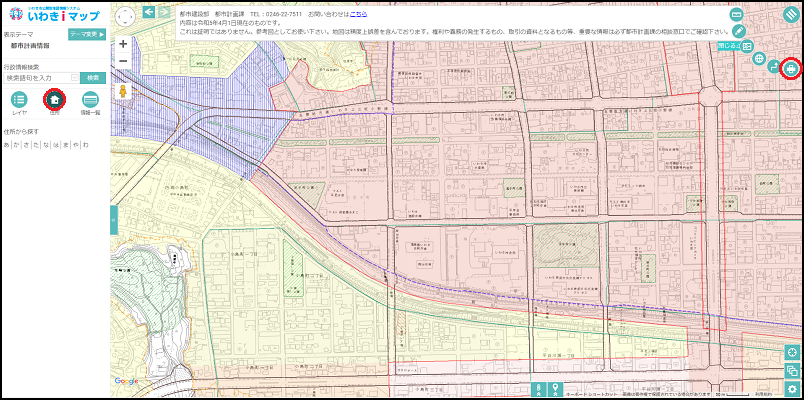Click the globe icon in the toolbar

coord(758,59)
